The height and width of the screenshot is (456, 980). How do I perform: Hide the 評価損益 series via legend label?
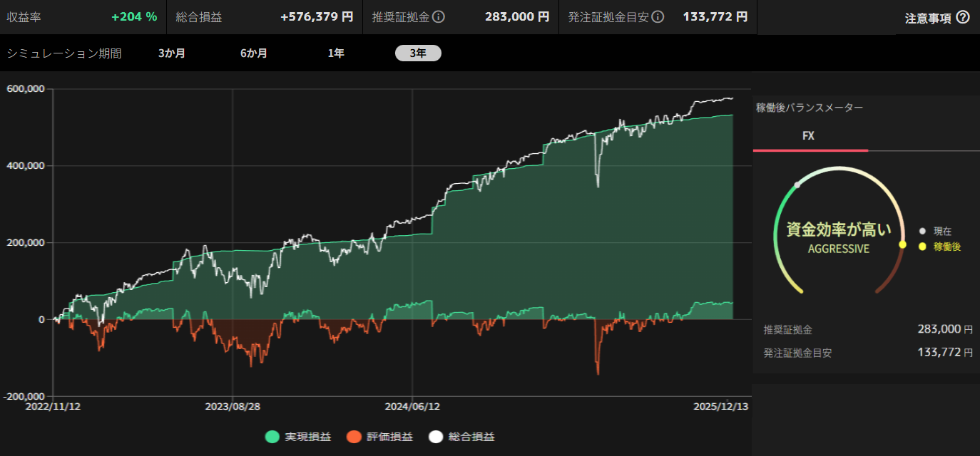click(389, 437)
